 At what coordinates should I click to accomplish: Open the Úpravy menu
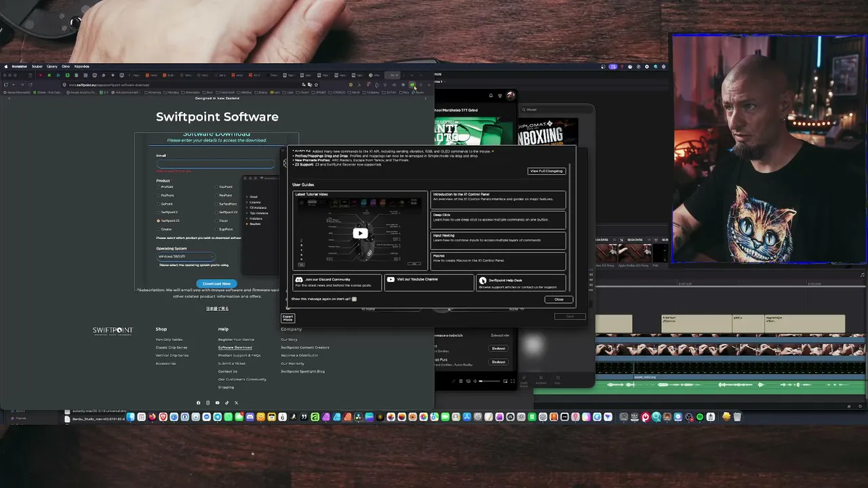pos(52,66)
